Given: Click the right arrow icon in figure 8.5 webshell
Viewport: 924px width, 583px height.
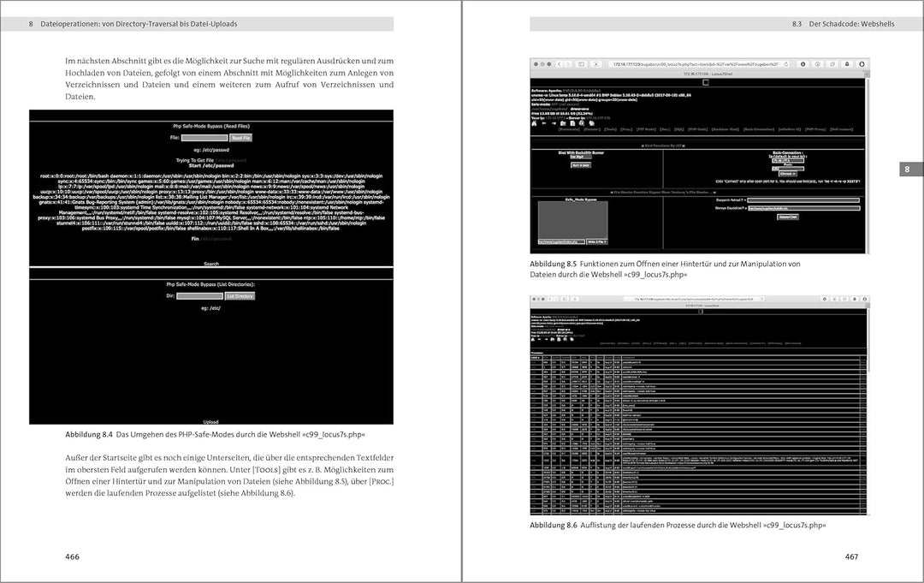Looking at the screenshot, I should (x=554, y=123).
